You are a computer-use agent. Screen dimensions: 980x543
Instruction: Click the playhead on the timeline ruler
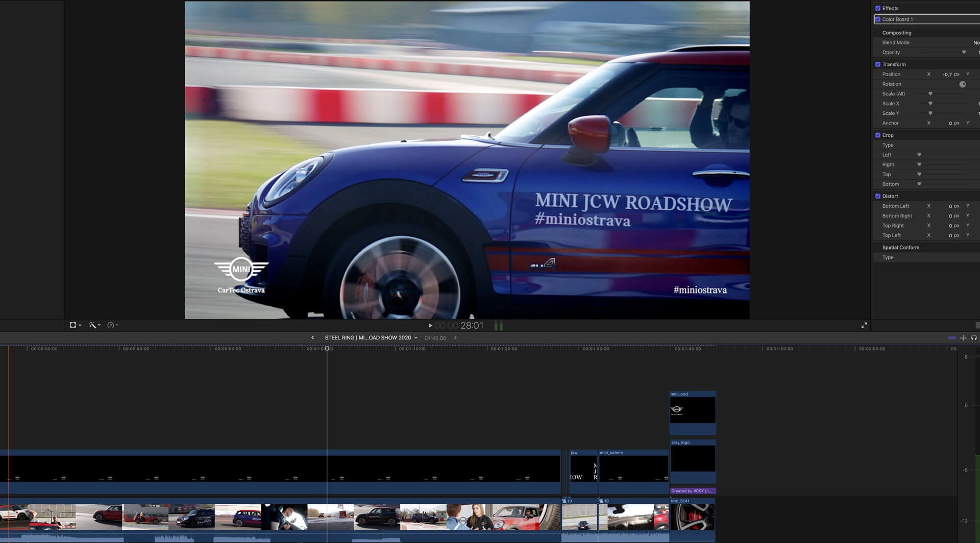click(x=327, y=348)
